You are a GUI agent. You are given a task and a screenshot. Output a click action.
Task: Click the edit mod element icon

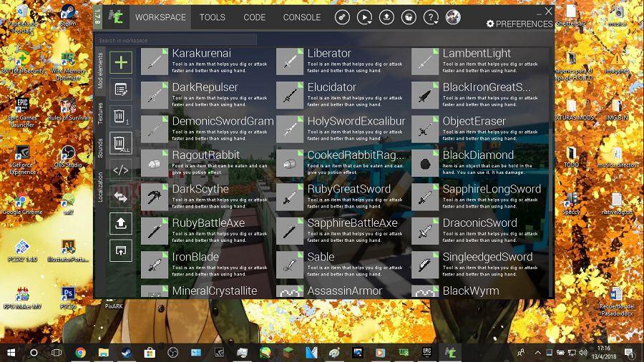click(x=121, y=89)
